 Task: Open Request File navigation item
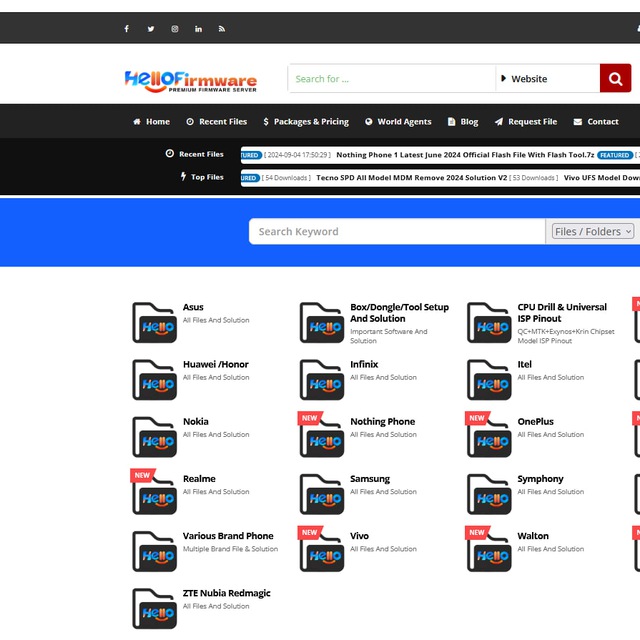526,122
